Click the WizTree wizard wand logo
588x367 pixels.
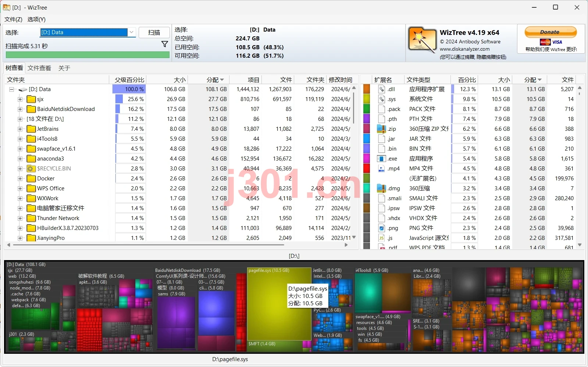click(422, 40)
